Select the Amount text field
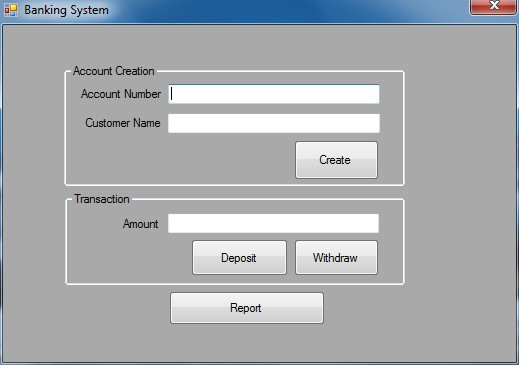Screen dimensions: 519x365 (273, 223)
